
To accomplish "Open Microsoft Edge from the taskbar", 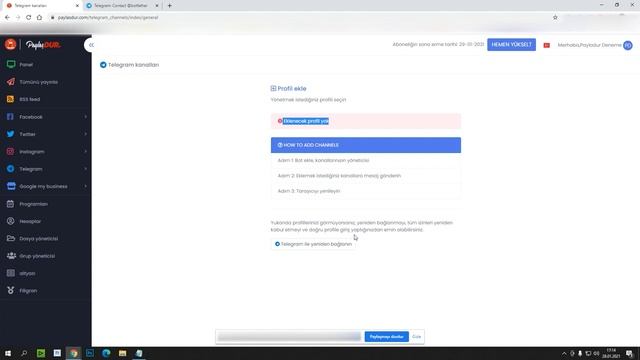I will (106, 353).
